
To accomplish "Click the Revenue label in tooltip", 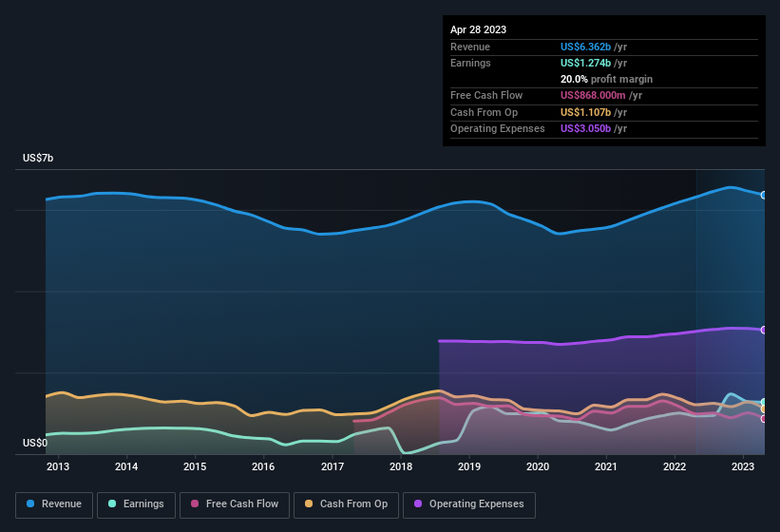I will tap(470, 47).
